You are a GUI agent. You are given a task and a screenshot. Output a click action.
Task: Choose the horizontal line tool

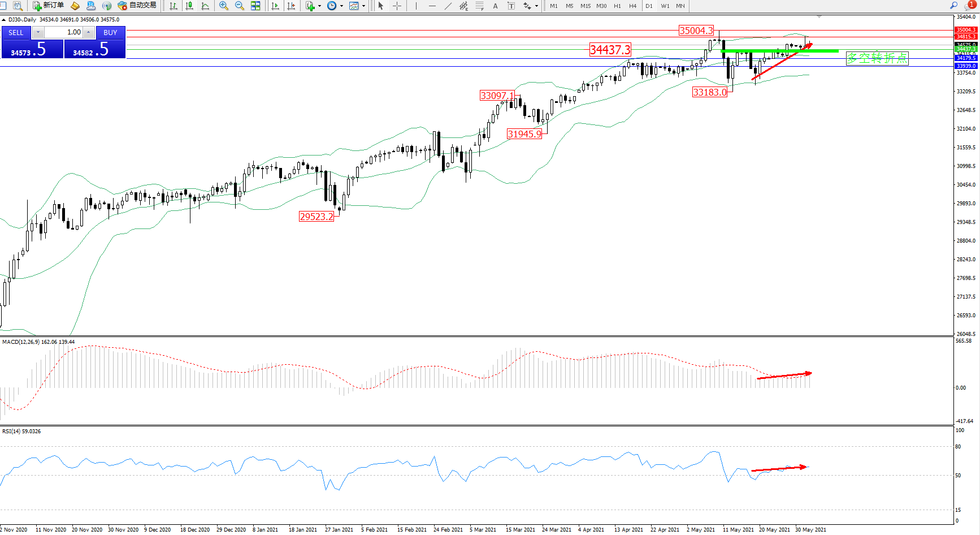tap(432, 6)
